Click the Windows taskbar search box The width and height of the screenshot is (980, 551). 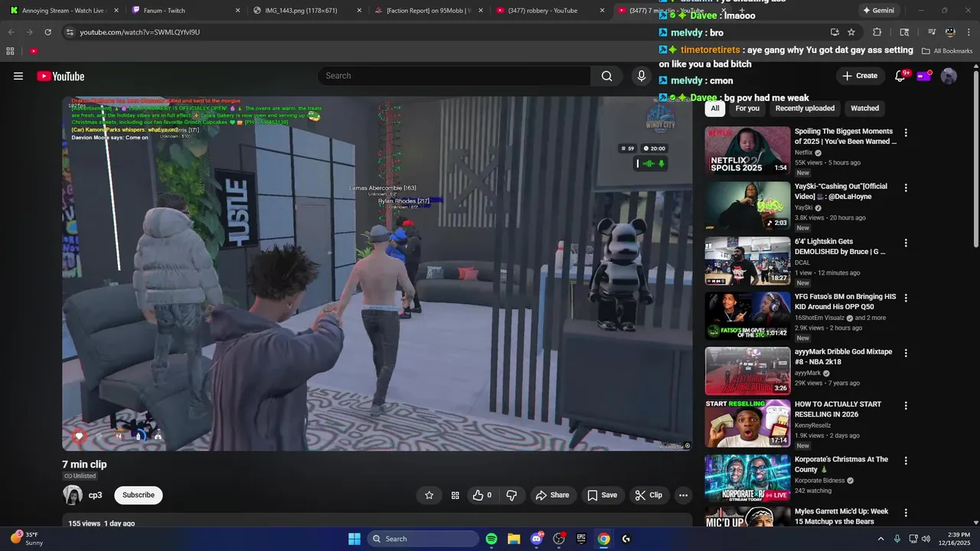pyautogui.click(x=423, y=539)
